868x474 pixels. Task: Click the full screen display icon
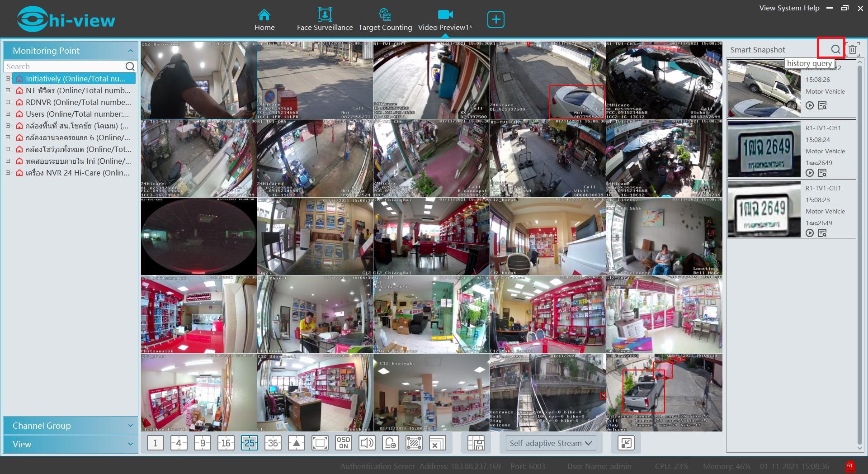320,443
